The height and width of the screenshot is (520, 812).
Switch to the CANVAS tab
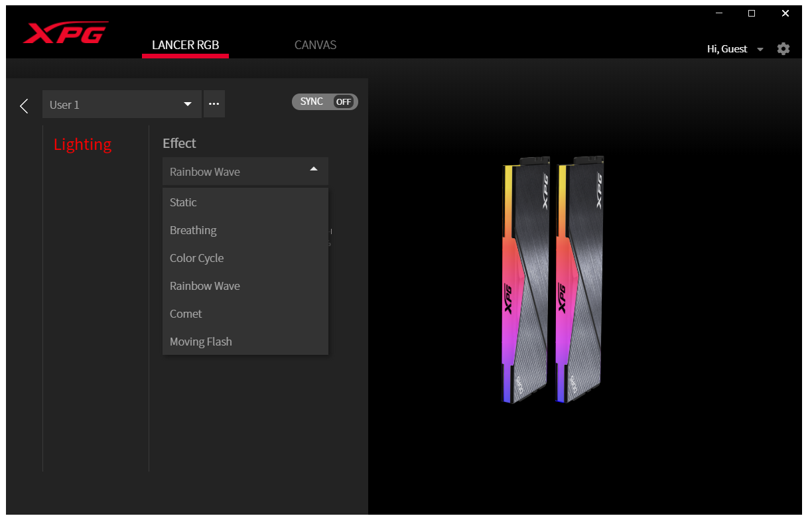[315, 45]
